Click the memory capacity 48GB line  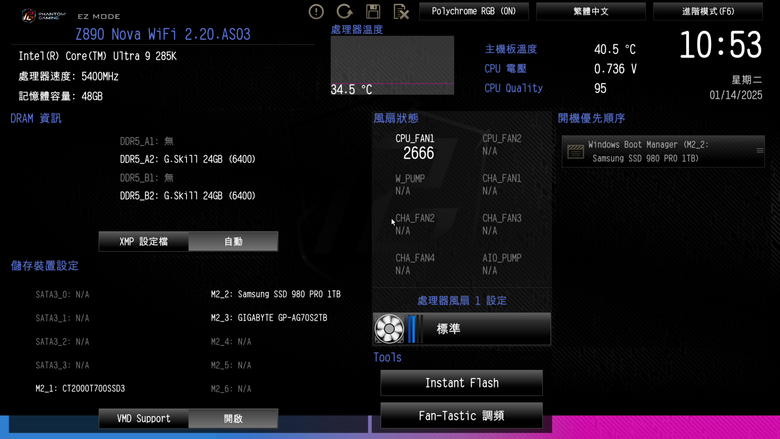[x=60, y=96]
